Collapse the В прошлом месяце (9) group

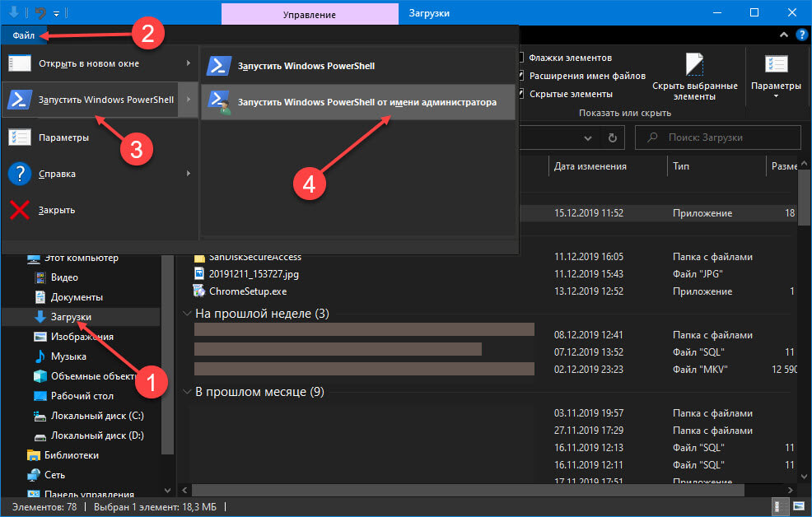tap(187, 392)
